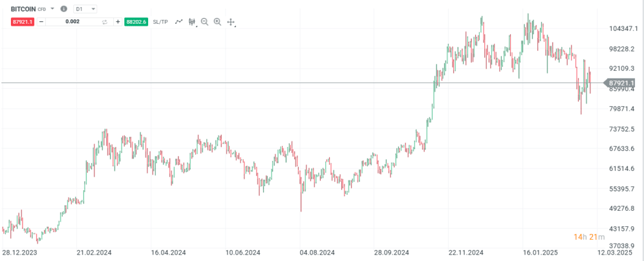This screenshot has height=261, width=644.
Task: Zoom in the chart
Action: [x=217, y=22]
